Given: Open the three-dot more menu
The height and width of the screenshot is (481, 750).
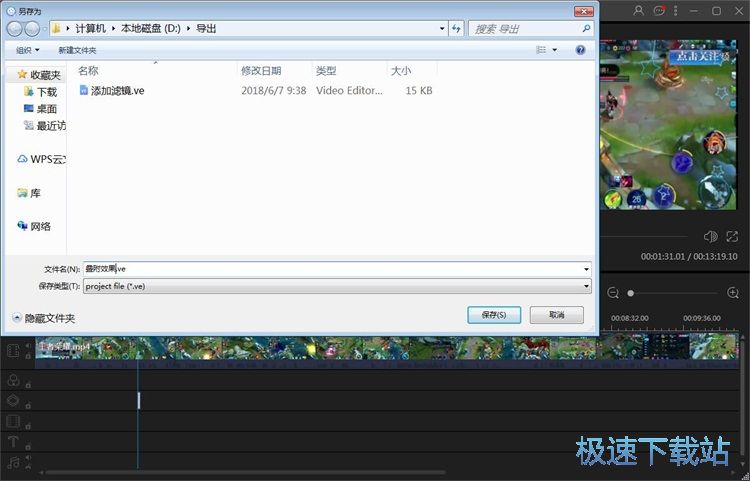Looking at the screenshot, I should tap(675, 11).
